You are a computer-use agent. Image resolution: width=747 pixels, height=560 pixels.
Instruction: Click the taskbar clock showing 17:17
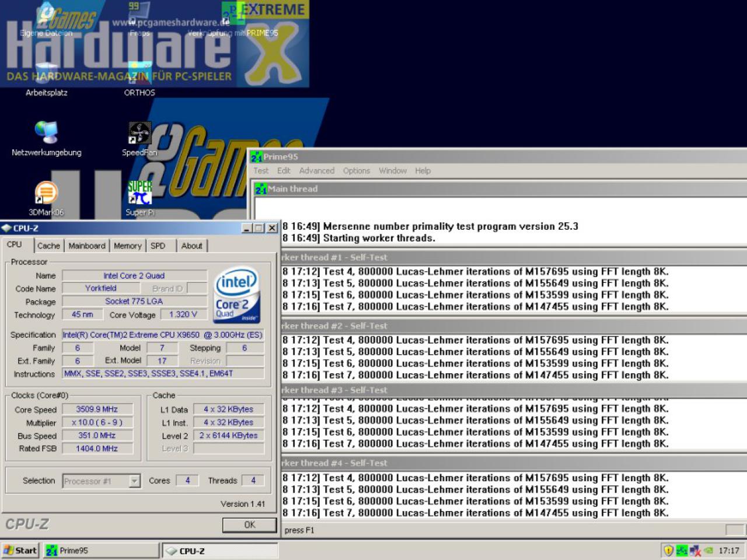[x=729, y=550]
